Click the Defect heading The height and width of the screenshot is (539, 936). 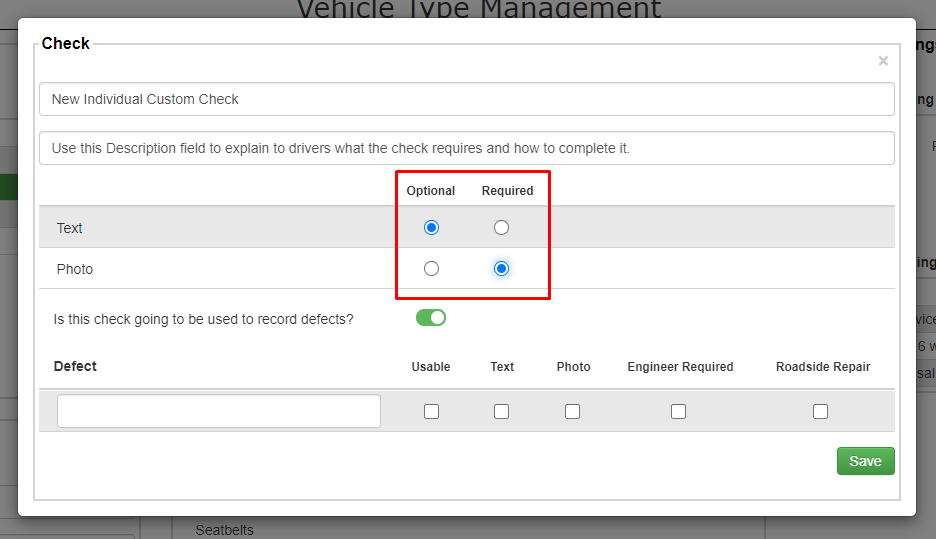coord(75,366)
